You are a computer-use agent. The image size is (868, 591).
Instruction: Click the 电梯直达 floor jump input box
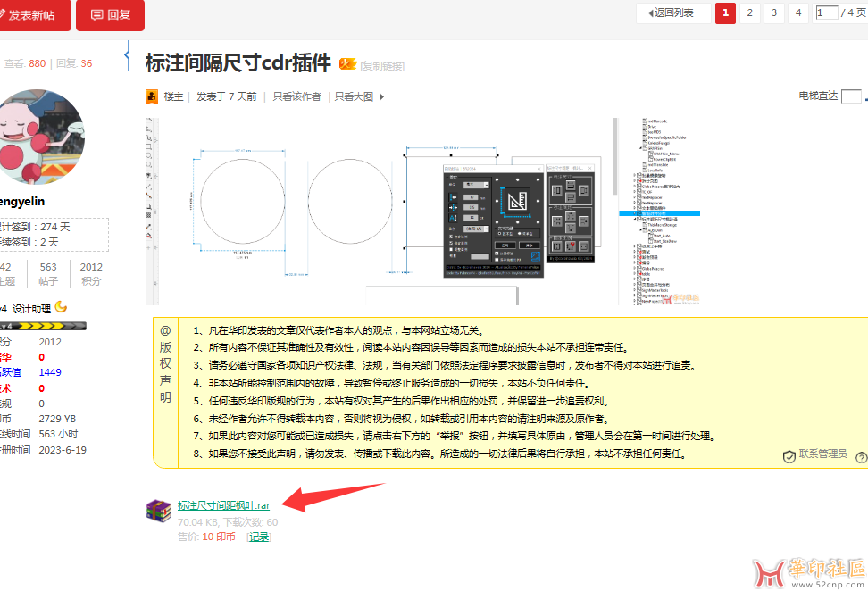(850, 96)
